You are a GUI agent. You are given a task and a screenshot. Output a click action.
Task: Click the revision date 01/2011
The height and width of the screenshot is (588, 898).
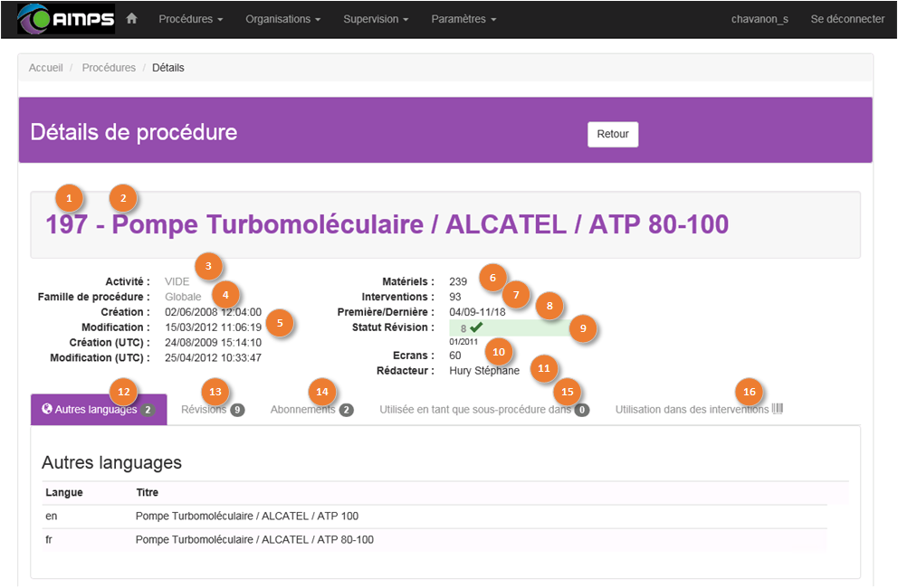[463, 342]
